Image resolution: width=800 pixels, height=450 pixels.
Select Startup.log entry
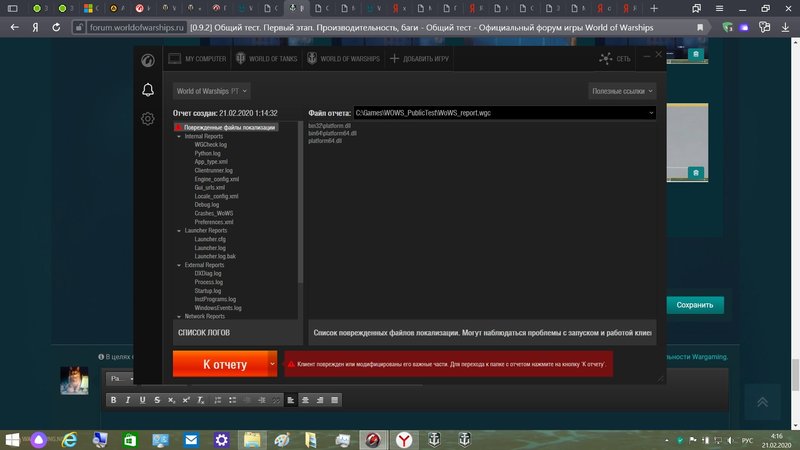coord(207,291)
